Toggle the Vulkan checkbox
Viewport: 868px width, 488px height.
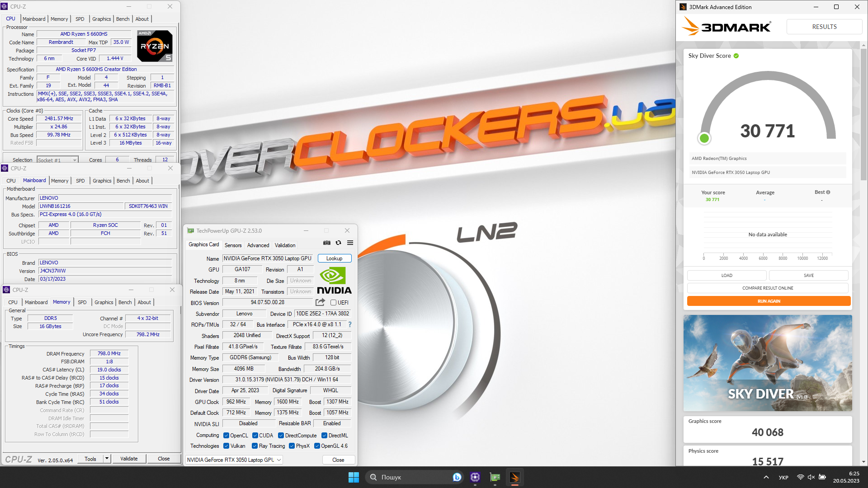click(x=226, y=446)
